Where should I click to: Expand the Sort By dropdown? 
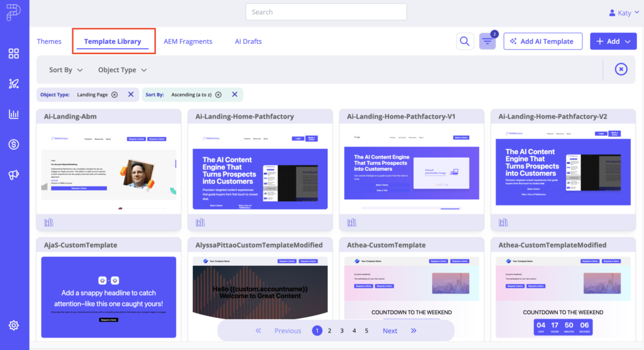coord(65,70)
